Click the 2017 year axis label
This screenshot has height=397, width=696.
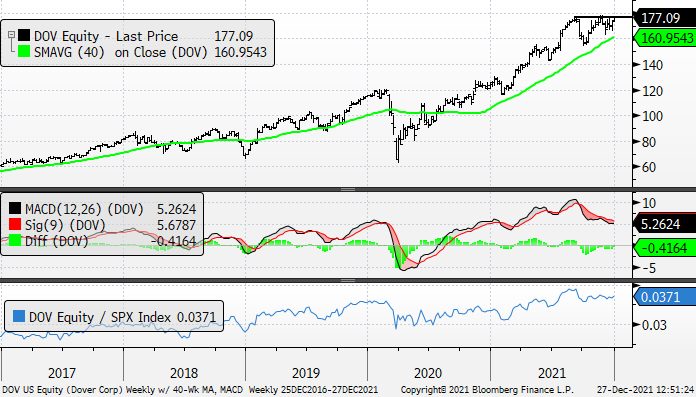point(62,373)
